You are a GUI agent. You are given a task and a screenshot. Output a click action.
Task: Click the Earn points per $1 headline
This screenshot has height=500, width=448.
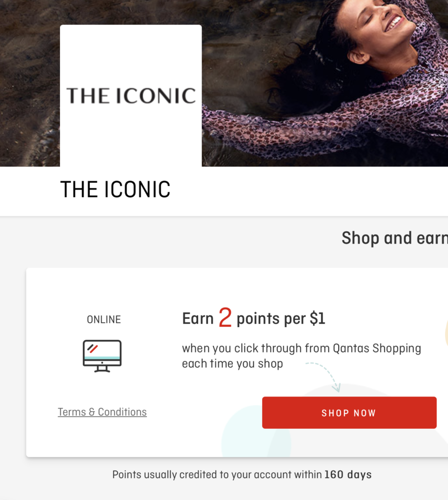coord(254,318)
